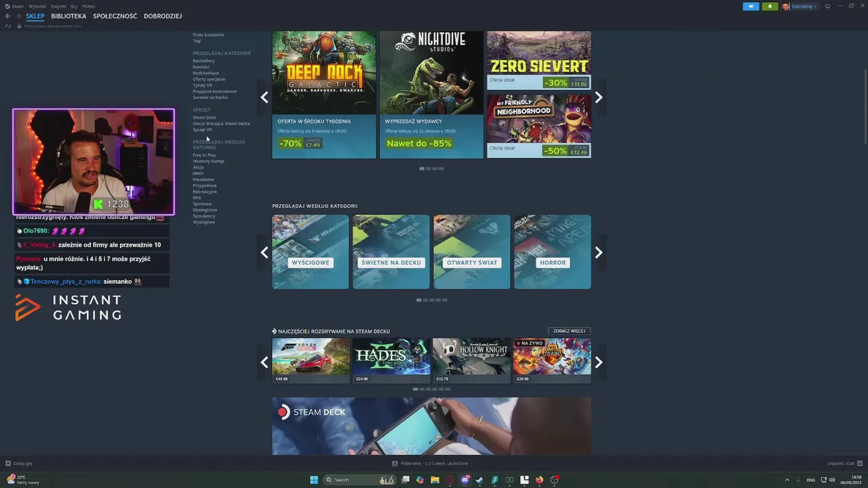Switch to Big Picture mode icon
Screen dimensions: 868x488
tap(827, 6)
